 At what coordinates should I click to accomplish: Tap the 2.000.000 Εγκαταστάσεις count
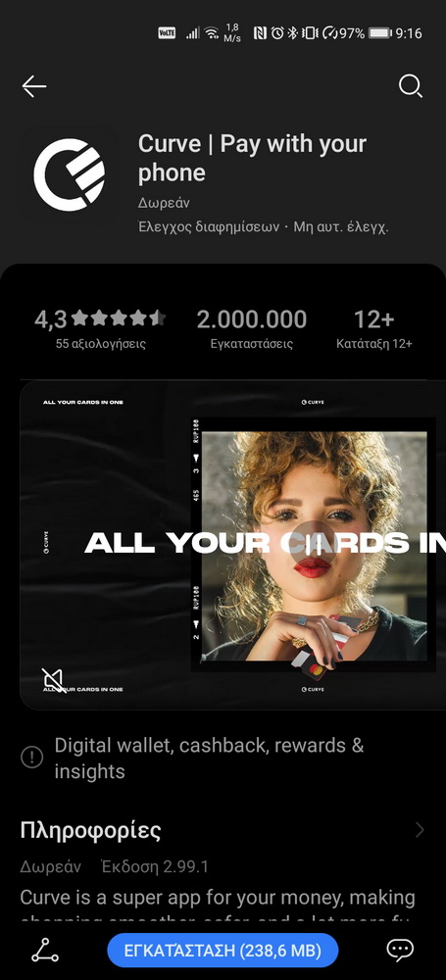[x=252, y=329]
